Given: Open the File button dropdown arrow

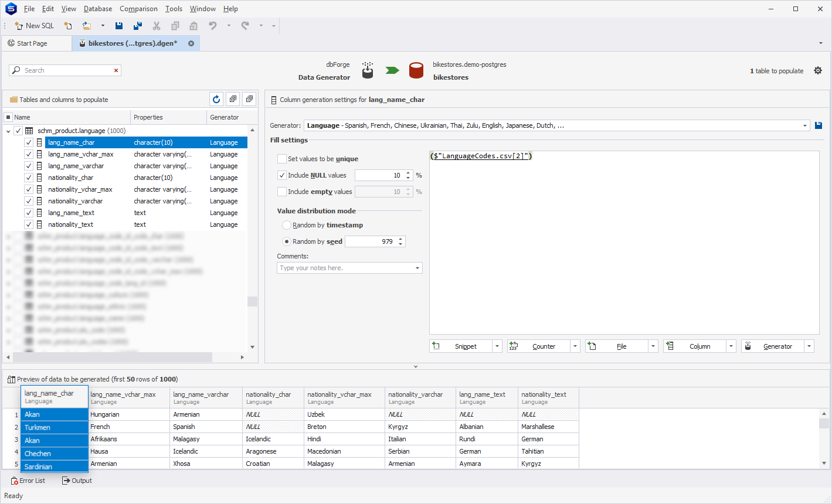Looking at the screenshot, I should point(653,346).
